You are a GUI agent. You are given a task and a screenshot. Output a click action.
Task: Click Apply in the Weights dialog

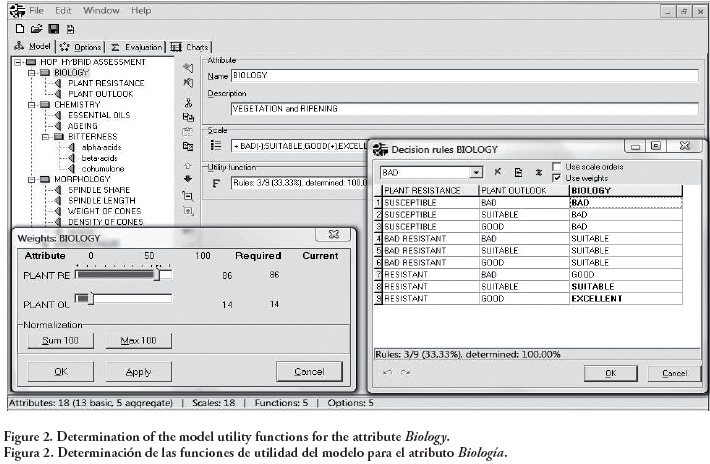138,371
